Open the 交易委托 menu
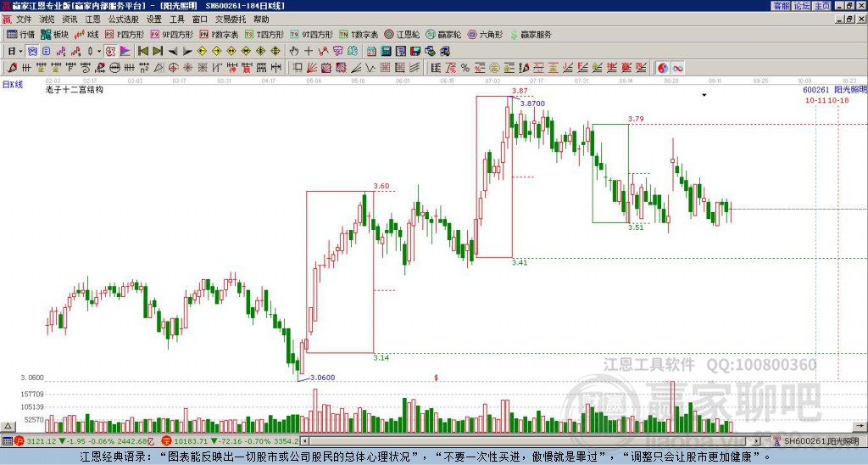 (x=231, y=20)
